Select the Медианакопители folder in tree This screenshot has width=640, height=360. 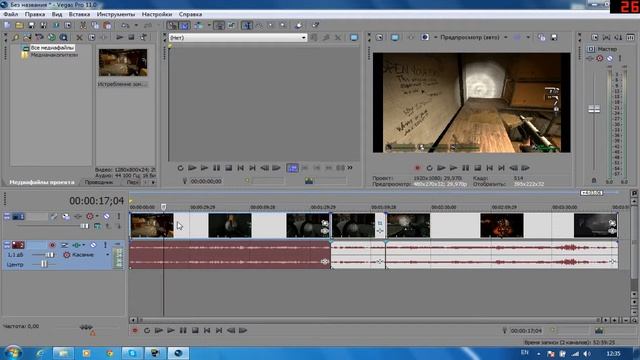54,55
